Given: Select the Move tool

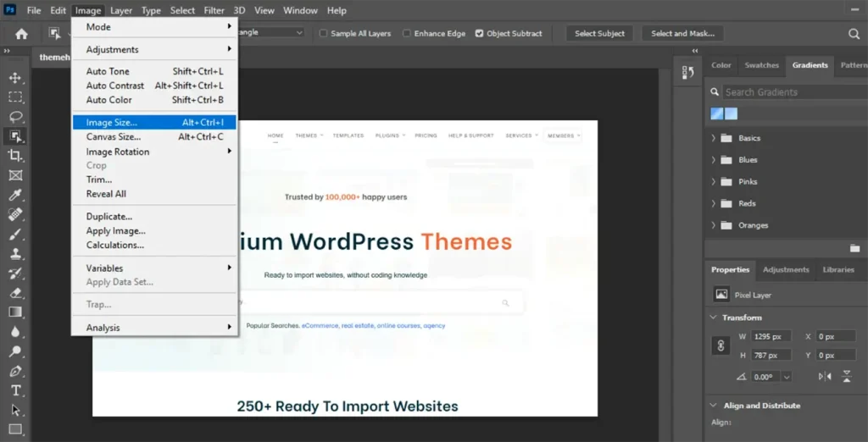Looking at the screenshot, I should (x=15, y=78).
